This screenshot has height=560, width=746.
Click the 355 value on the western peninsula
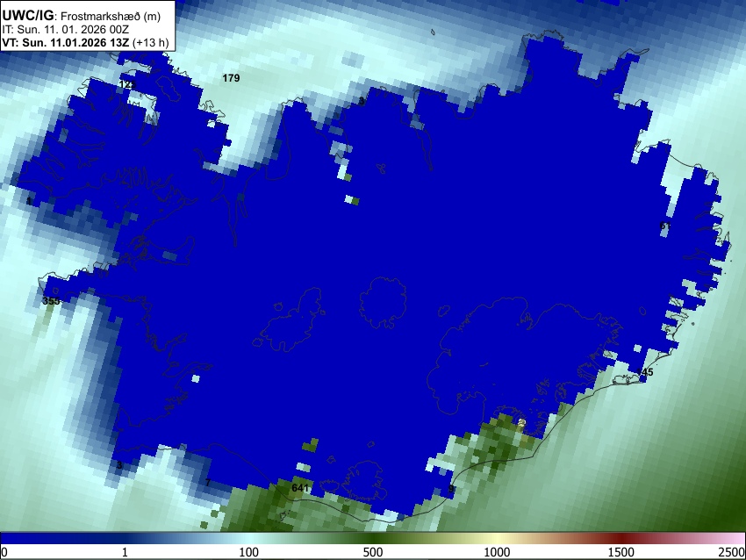click(51, 301)
